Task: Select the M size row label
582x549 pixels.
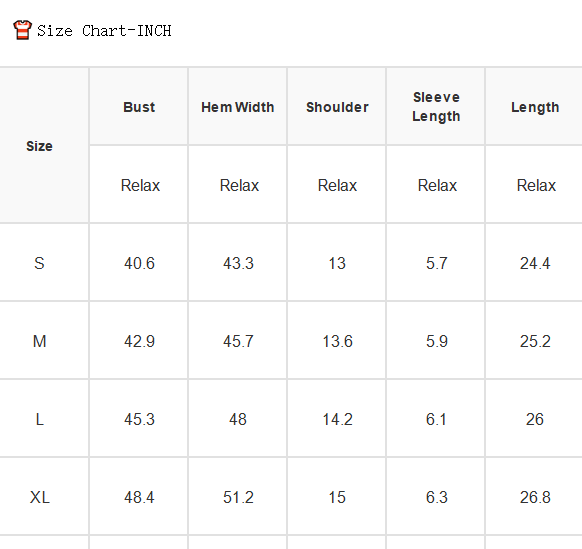Action: tap(39, 341)
